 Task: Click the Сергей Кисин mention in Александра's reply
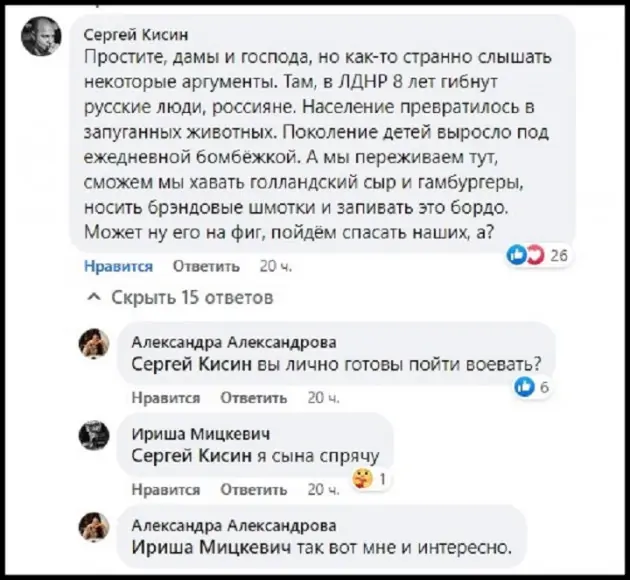190,364
